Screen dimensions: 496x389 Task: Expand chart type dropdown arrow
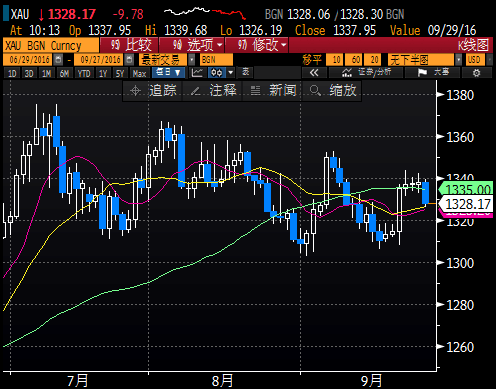[x=231, y=73]
